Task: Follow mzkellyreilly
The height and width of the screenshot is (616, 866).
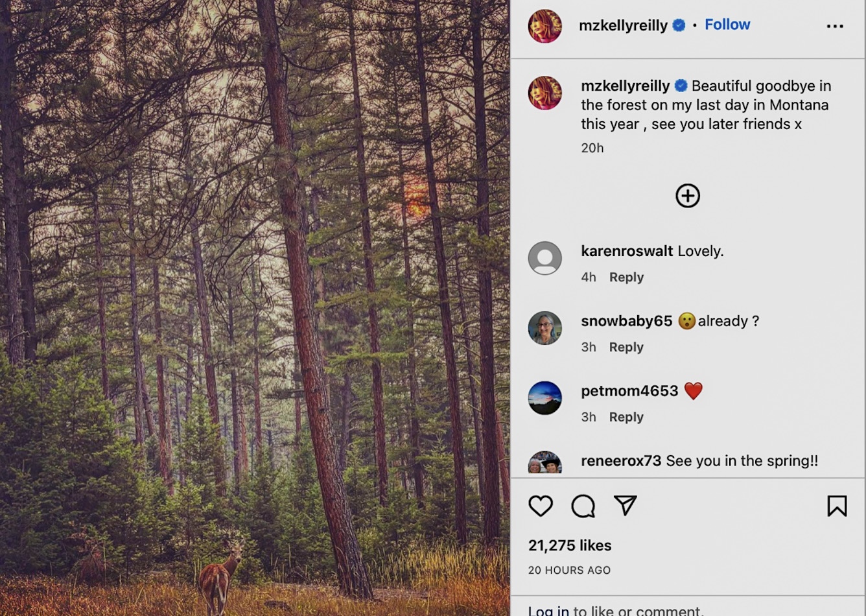Action: coord(727,24)
